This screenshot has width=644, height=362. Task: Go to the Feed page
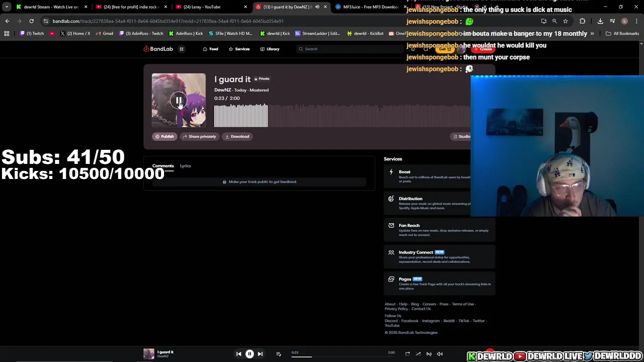[210, 49]
